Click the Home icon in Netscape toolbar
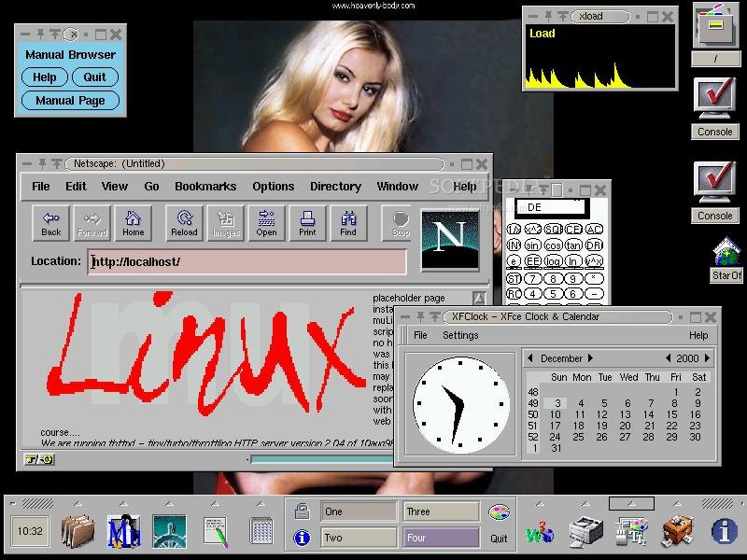 133,223
